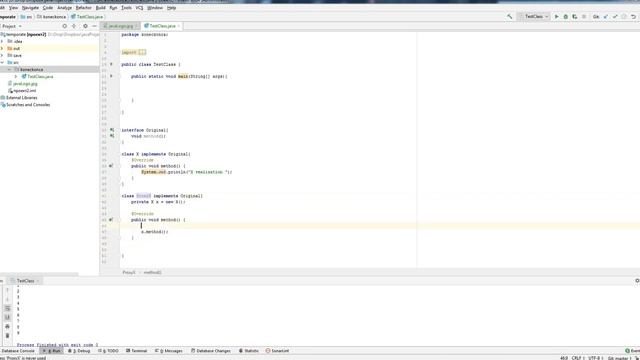Screen dimensions: 640x360
Task: Start debugging with the bug icon
Action: 566,17
